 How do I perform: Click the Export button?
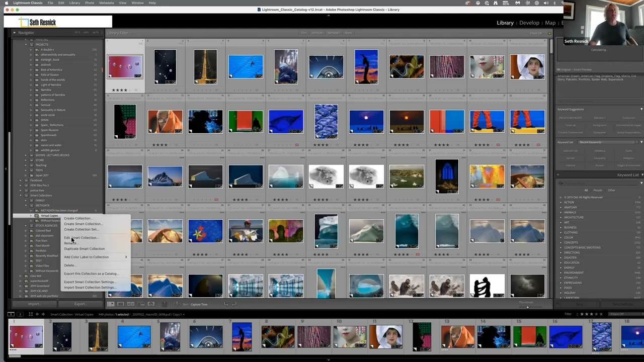point(80,304)
